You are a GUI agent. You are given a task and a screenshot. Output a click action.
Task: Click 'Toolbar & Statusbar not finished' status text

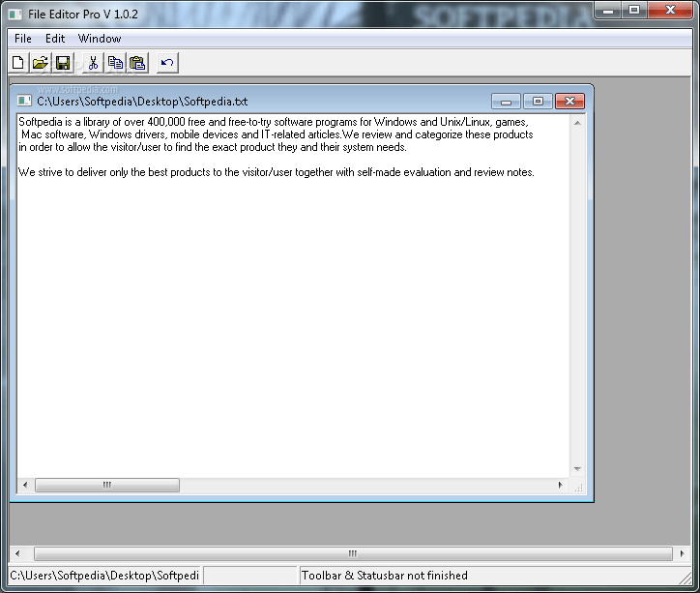point(385,576)
